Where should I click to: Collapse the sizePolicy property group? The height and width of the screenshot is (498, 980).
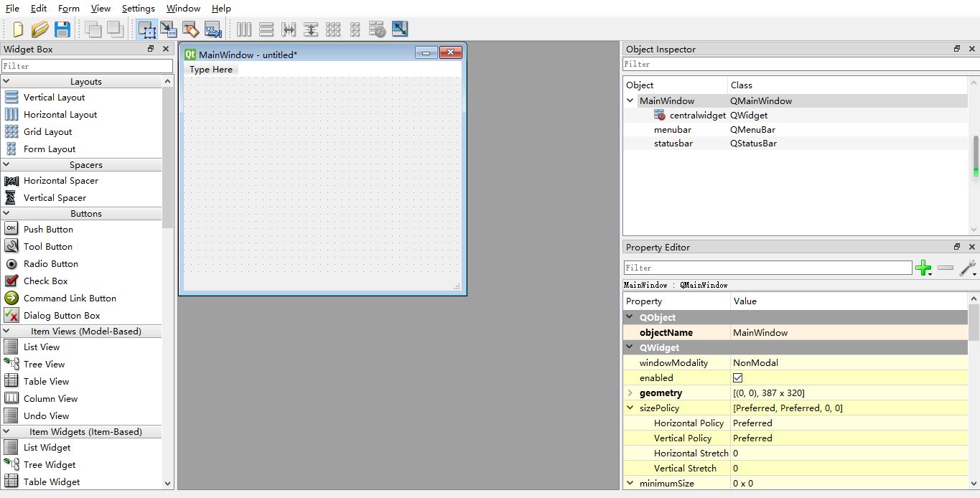(630, 408)
